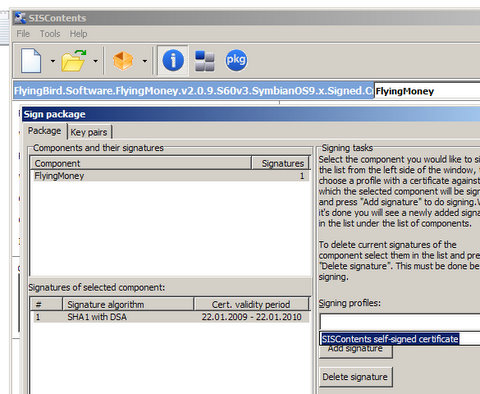Click the SISContents app title icon

[20, 18]
